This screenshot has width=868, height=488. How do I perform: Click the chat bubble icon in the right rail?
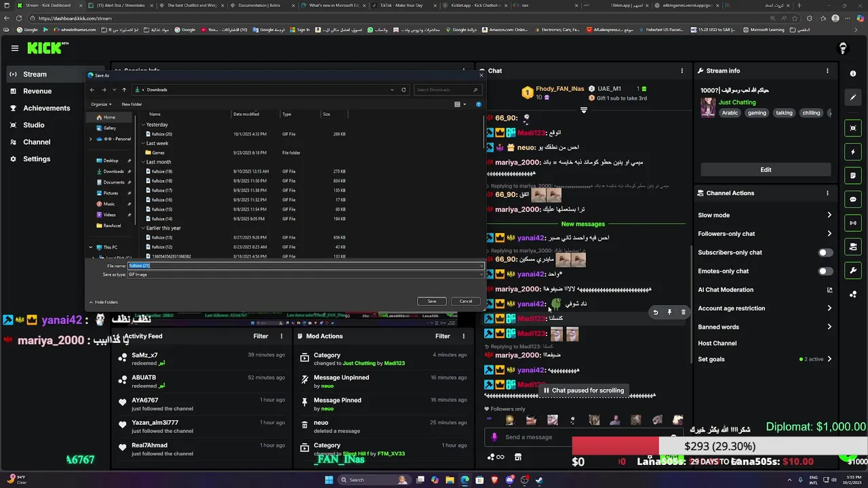(x=853, y=199)
